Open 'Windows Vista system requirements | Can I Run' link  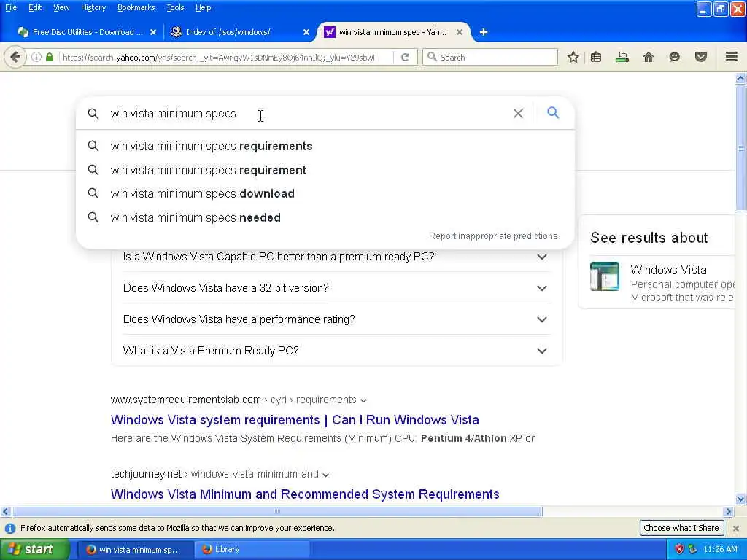[x=295, y=420]
